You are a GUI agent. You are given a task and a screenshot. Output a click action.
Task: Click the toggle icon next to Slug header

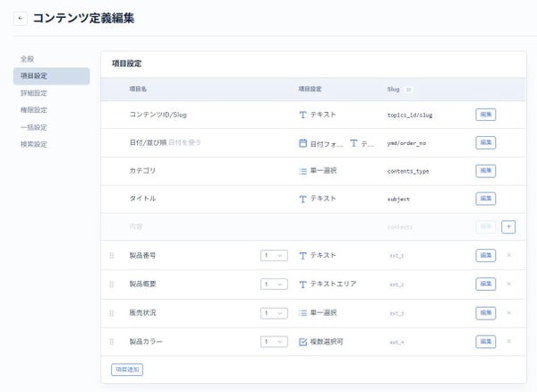[408, 89]
